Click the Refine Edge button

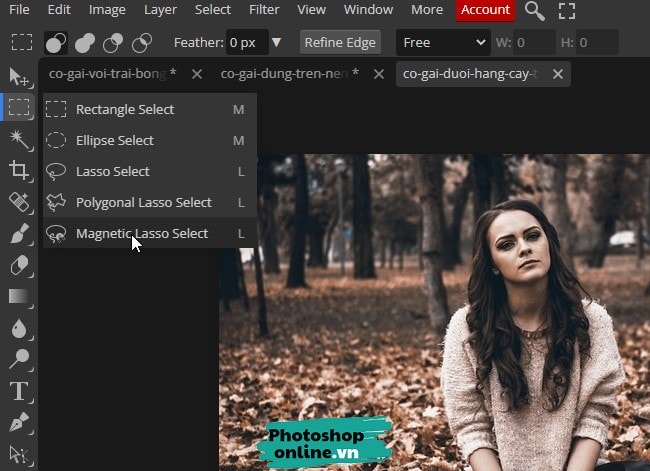coord(340,43)
